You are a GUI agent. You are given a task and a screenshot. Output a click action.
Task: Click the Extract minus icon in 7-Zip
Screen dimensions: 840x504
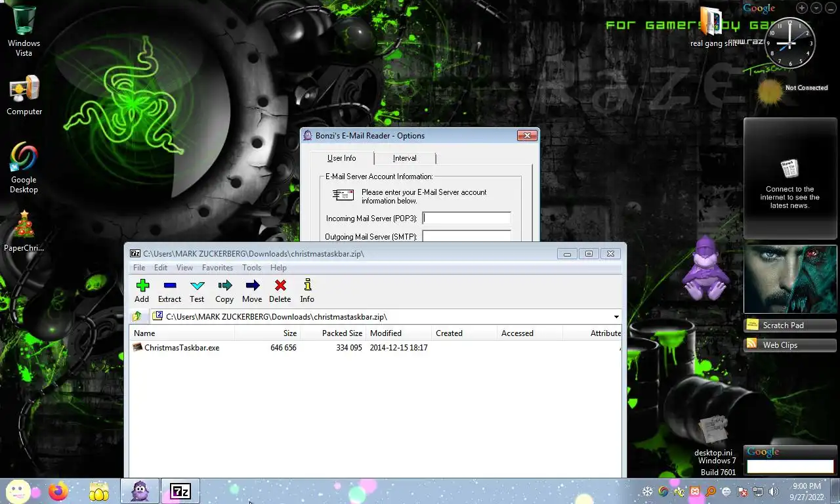tap(169, 291)
